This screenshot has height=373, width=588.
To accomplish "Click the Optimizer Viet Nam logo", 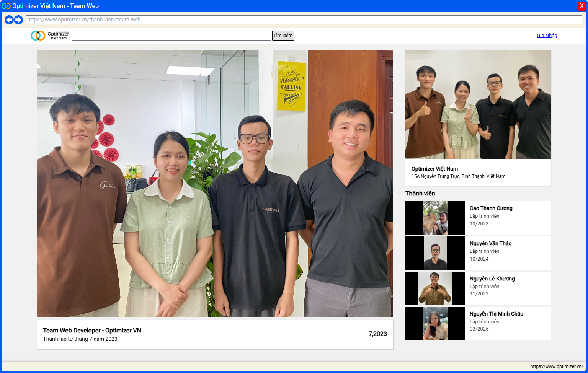I will 50,36.
